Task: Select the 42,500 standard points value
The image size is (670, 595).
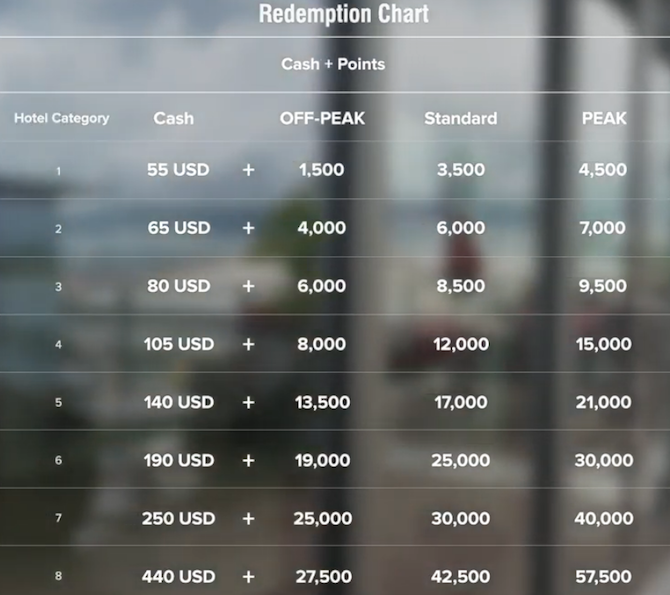Action: coord(461,577)
